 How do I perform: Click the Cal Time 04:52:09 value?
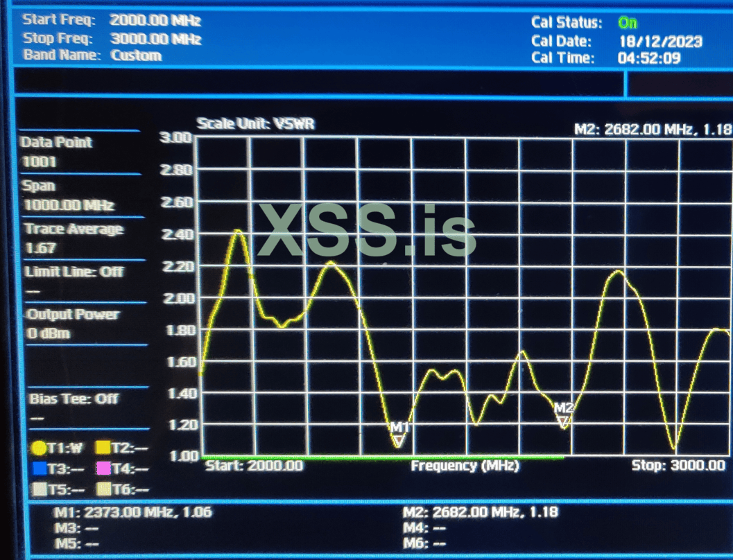pyautogui.click(x=649, y=58)
